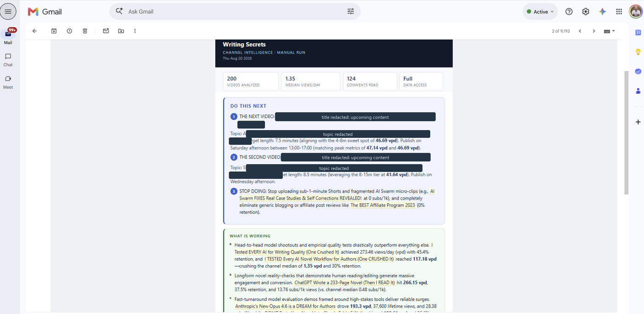Open the Mail section in sidebar

point(8,37)
